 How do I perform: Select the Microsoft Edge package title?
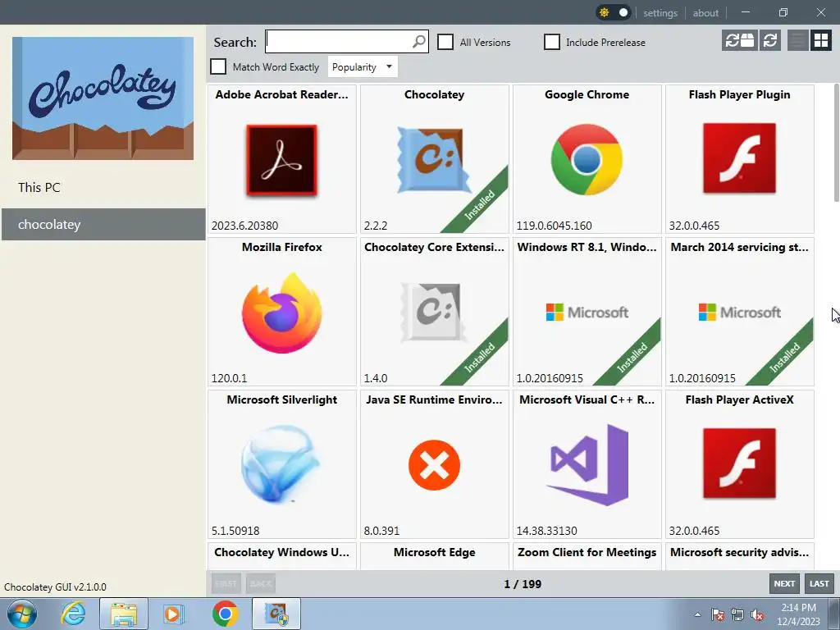(435, 552)
